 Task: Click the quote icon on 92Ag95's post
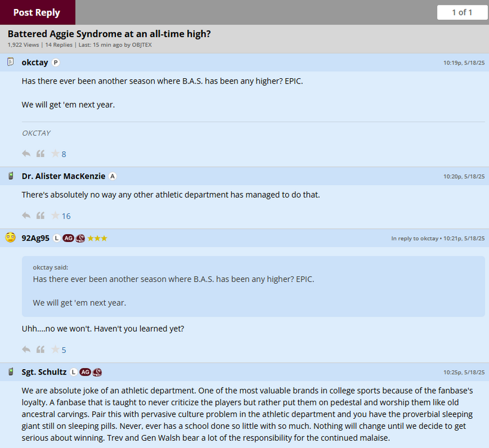coord(41,349)
